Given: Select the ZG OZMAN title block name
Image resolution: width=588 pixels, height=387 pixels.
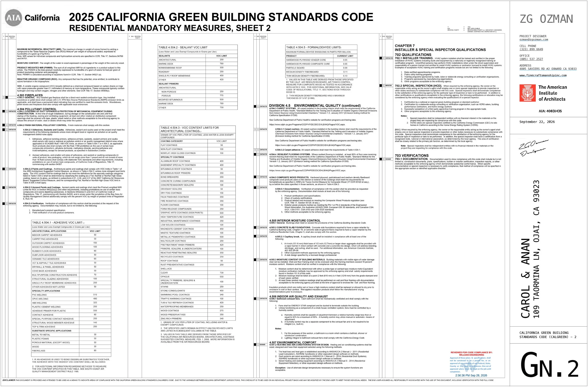Looking at the screenshot, I should [546, 19].
